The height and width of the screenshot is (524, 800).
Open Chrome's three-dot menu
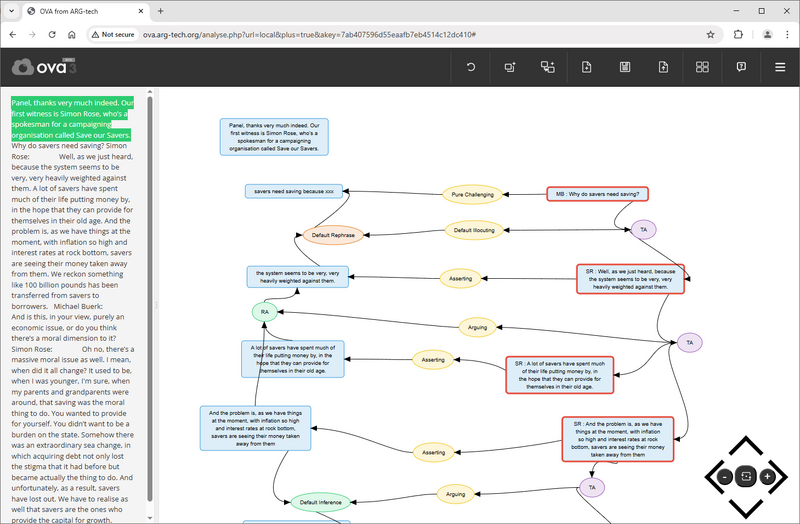pyautogui.click(x=787, y=35)
